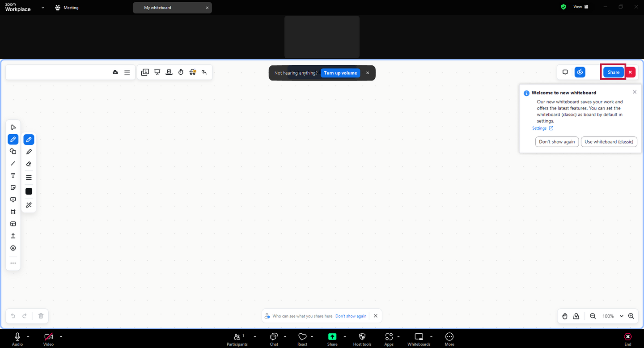Image resolution: width=644 pixels, height=348 pixels.
Task: Zoom out with the minus magnifier
Action: (593, 316)
